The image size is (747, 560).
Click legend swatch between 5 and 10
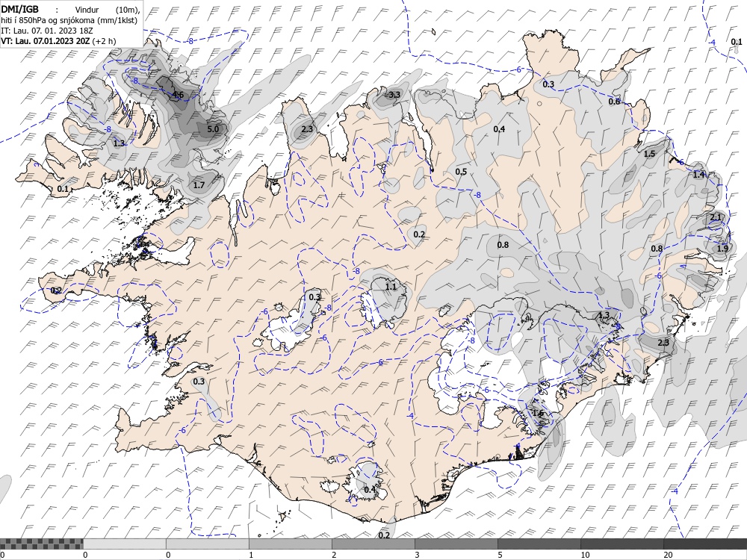tap(539, 544)
